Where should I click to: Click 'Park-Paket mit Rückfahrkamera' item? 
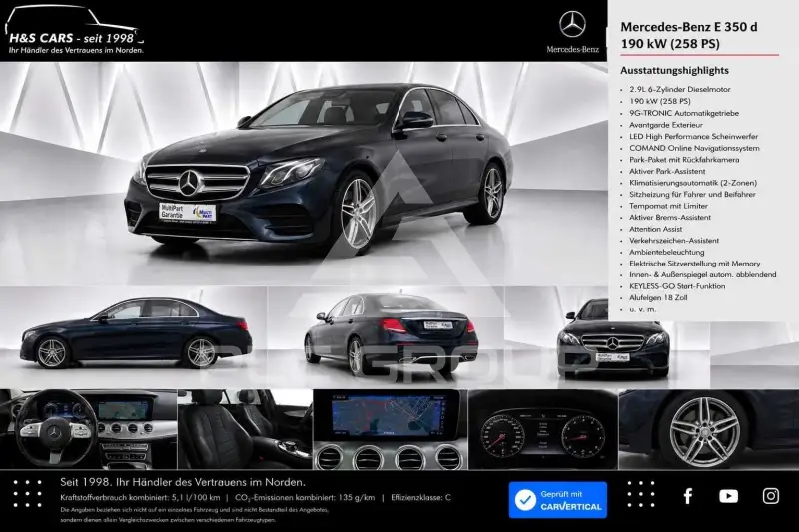[684, 160]
